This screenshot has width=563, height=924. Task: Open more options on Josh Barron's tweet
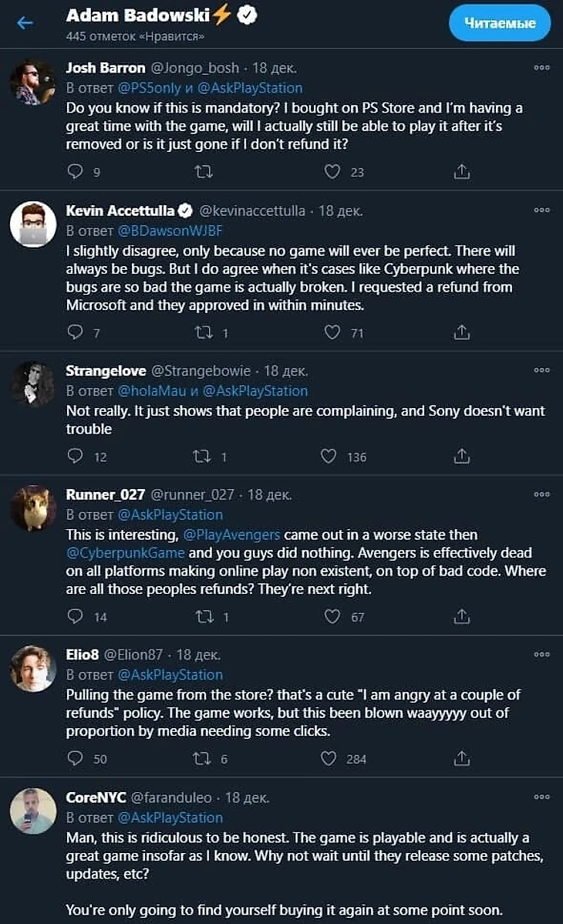541,68
